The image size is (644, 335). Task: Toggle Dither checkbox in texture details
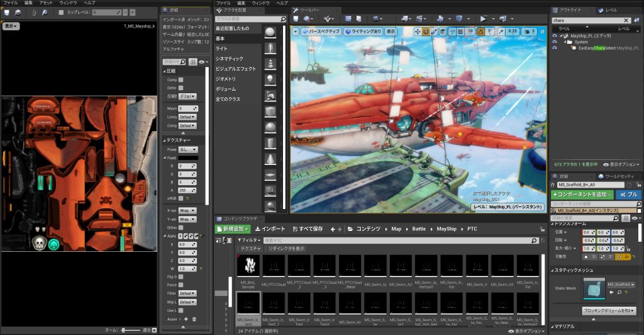coord(180,227)
